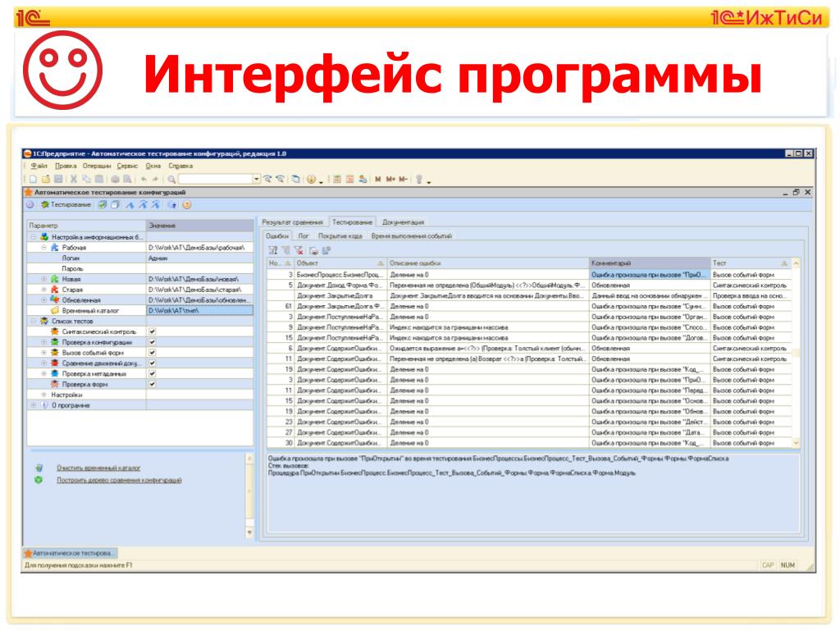
Task: Switch to the Лог tab
Action: pyautogui.click(x=304, y=235)
